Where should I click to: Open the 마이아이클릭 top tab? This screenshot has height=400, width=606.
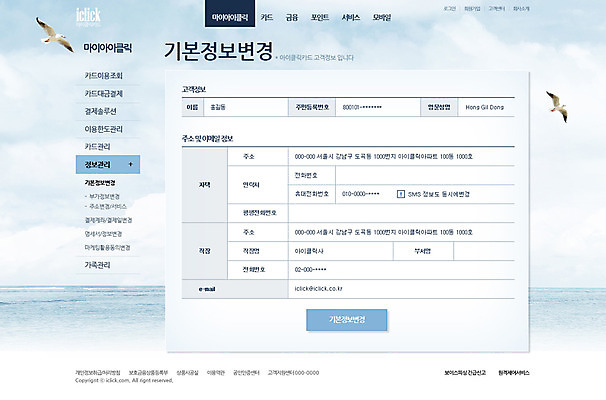230,14
